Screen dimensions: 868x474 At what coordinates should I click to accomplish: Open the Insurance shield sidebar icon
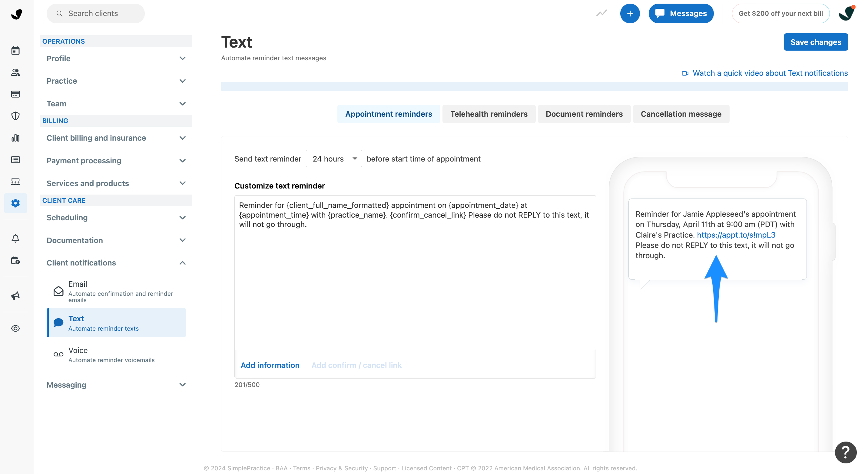tap(15, 116)
